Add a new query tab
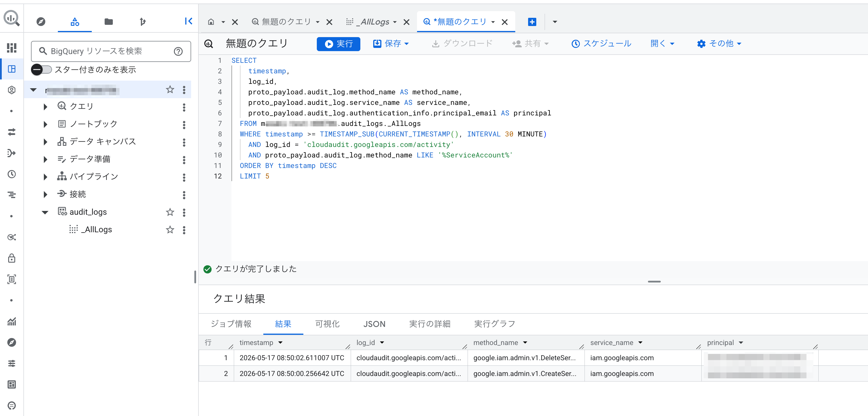Viewport: 868px width, 416px height. coord(532,22)
